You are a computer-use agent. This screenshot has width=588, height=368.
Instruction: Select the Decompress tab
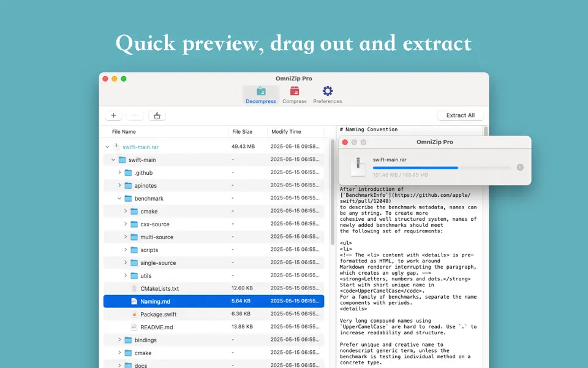(x=260, y=93)
